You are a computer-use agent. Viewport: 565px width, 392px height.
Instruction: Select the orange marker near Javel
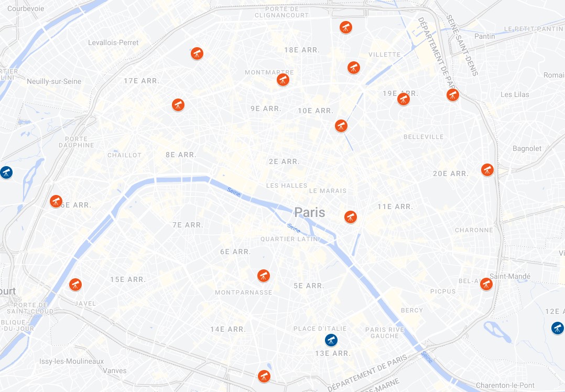(75, 285)
